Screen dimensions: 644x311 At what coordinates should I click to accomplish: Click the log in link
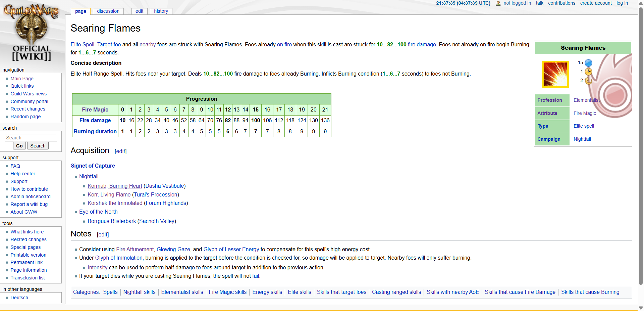point(622,3)
